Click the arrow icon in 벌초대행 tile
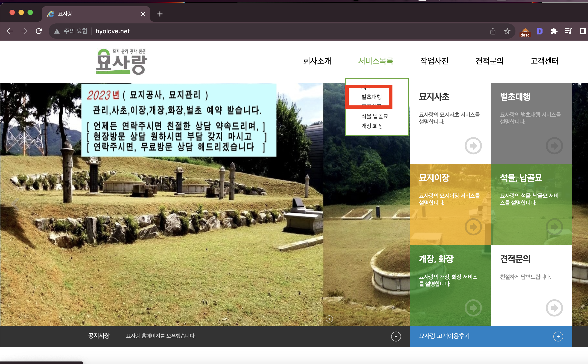The width and height of the screenshot is (588, 364). [x=554, y=146]
